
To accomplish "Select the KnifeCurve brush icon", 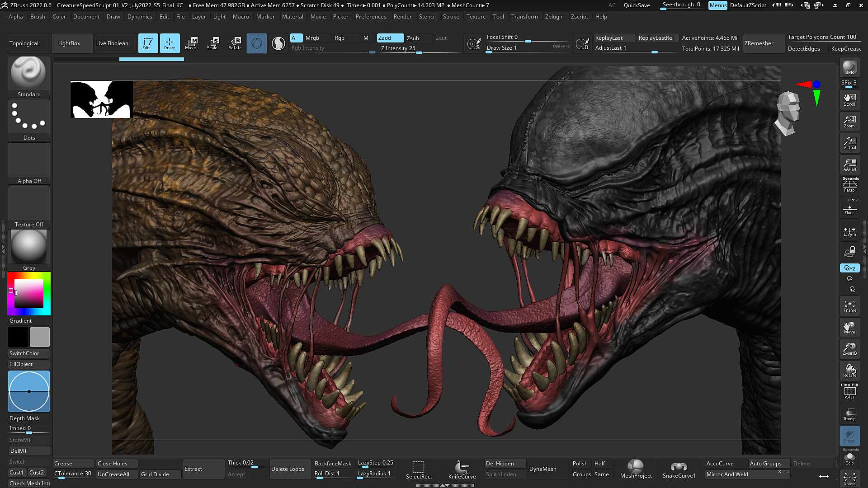I will click(462, 469).
